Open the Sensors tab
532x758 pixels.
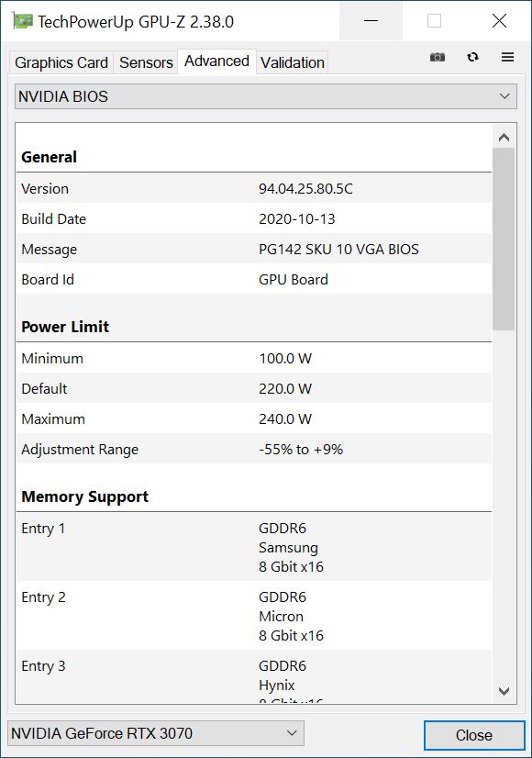[146, 62]
